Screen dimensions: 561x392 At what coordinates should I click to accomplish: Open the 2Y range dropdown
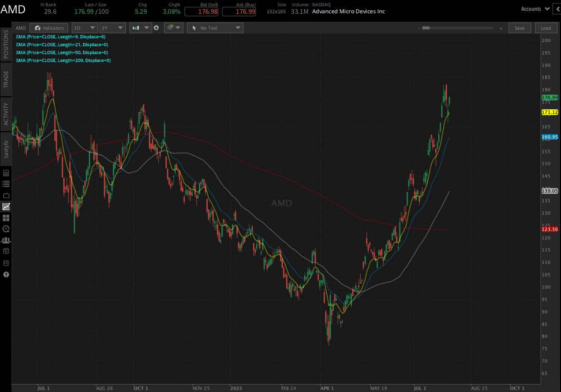pos(112,28)
